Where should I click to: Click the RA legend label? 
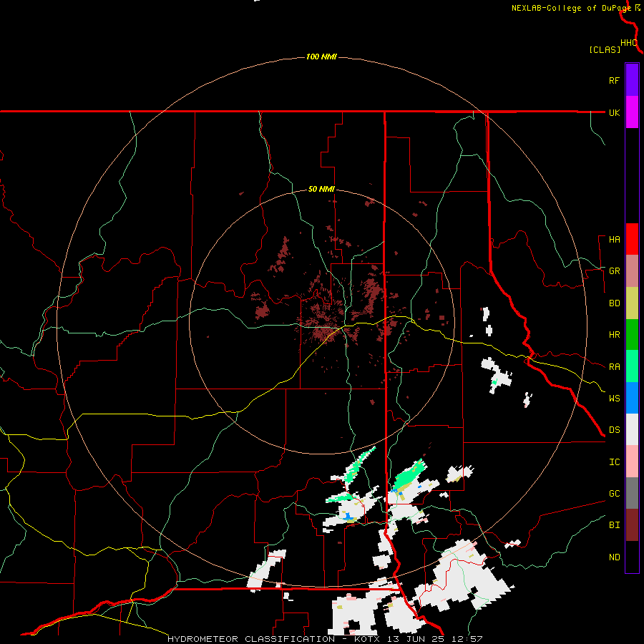[614, 366]
